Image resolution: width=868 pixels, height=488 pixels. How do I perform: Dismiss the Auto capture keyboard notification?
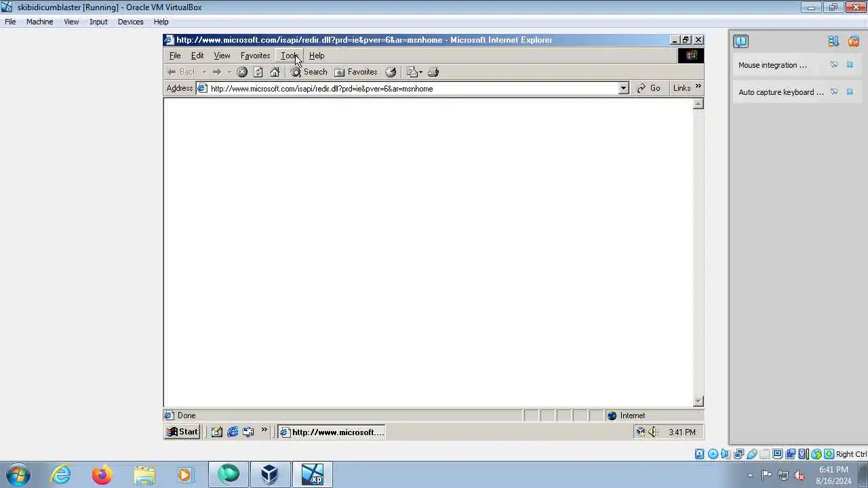[x=850, y=92]
